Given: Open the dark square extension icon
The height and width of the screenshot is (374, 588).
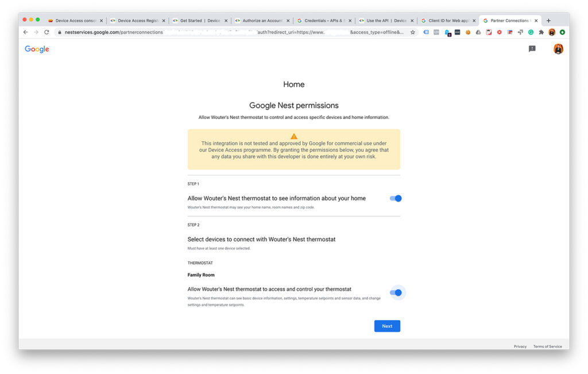Looking at the screenshot, I should [457, 32].
